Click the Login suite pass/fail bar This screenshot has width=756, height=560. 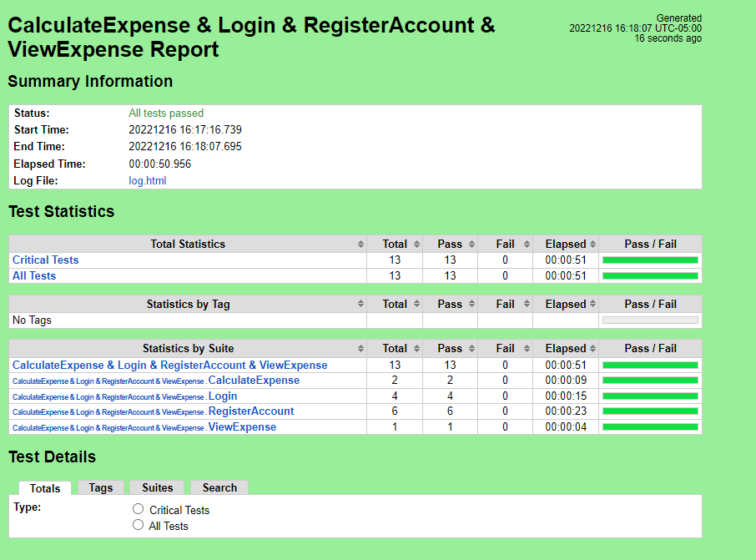click(x=650, y=396)
